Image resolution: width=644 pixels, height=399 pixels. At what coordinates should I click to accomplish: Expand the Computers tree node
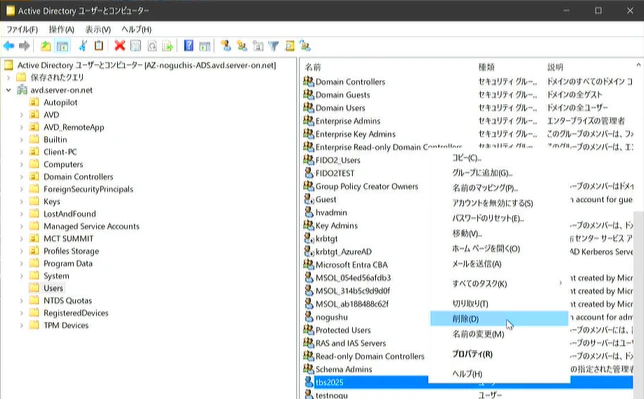click(21, 164)
